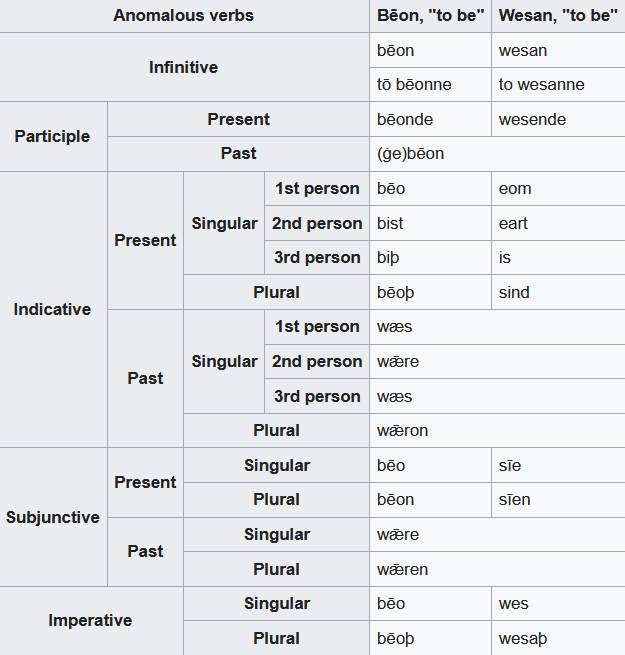Select the Subjunctive row header
Viewport: 625px width, 655px height.
[x=52, y=517]
